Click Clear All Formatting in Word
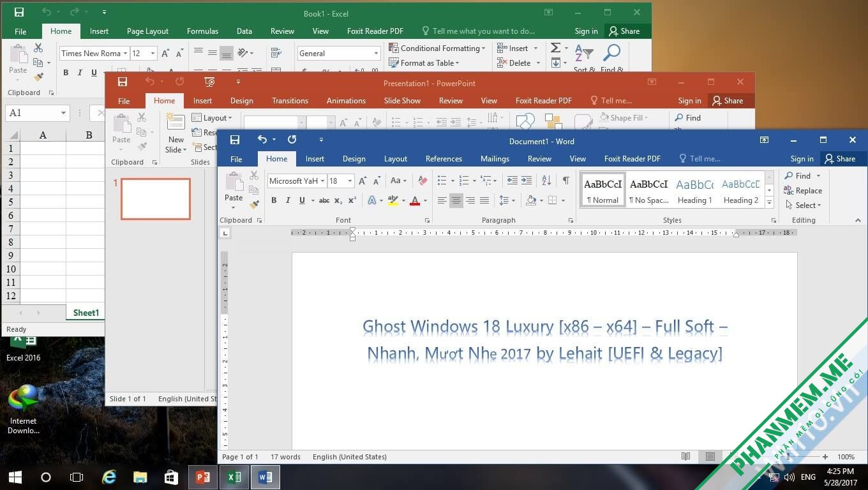The height and width of the screenshot is (490, 868). point(423,181)
